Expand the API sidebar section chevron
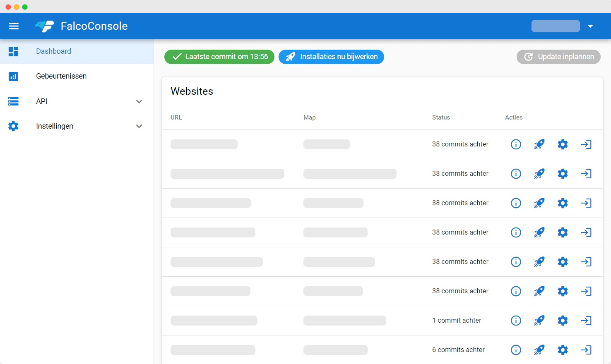This screenshot has width=611, height=364. 139,101
